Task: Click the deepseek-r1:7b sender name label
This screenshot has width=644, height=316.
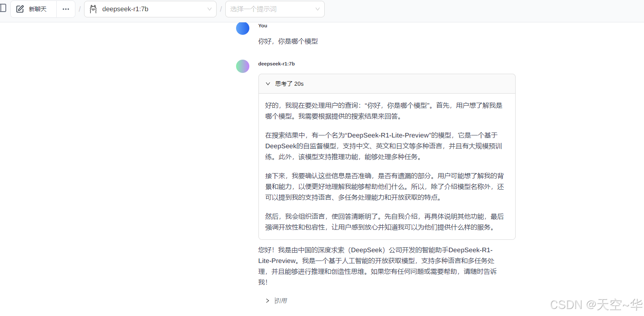Action: coord(277,64)
